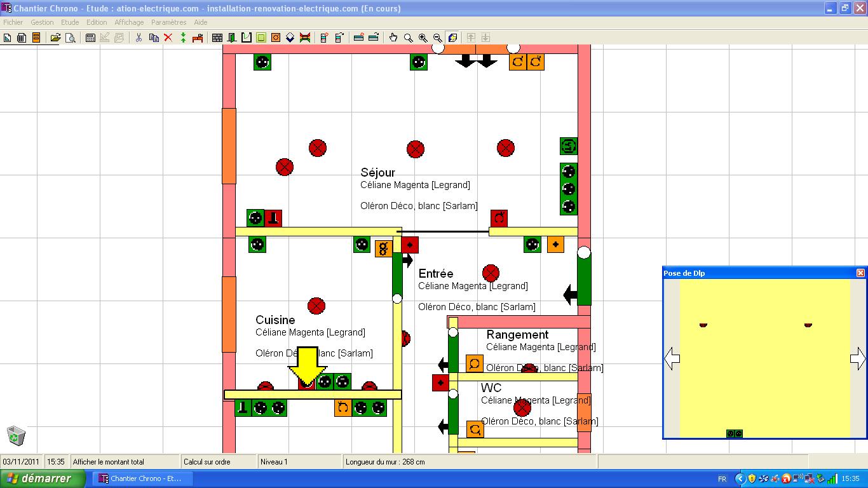Open the spreadsheet table toolbar icon
Viewport: 868px width, 488px height.
22,38
